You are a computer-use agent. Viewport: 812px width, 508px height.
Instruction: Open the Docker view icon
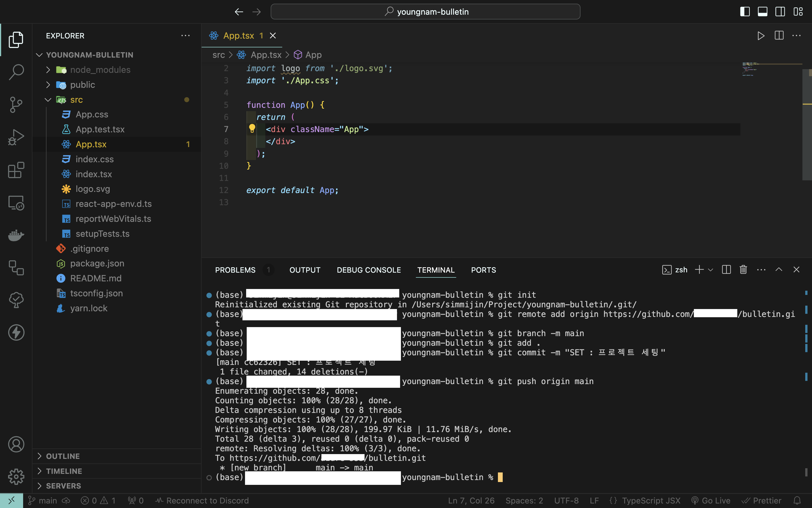pyautogui.click(x=16, y=235)
